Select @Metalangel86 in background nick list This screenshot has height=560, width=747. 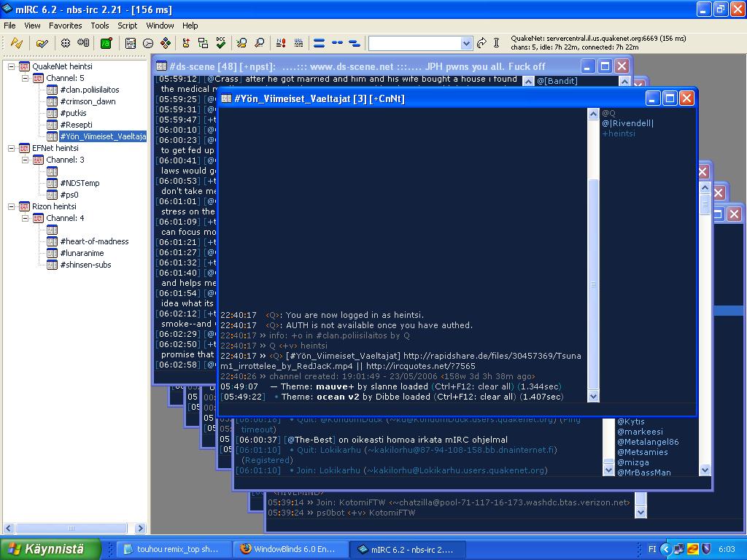[x=648, y=442]
